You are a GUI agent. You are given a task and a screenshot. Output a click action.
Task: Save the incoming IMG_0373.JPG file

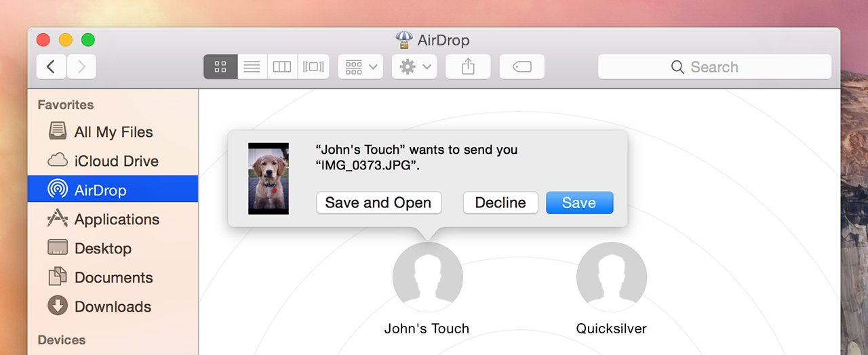pos(579,203)
